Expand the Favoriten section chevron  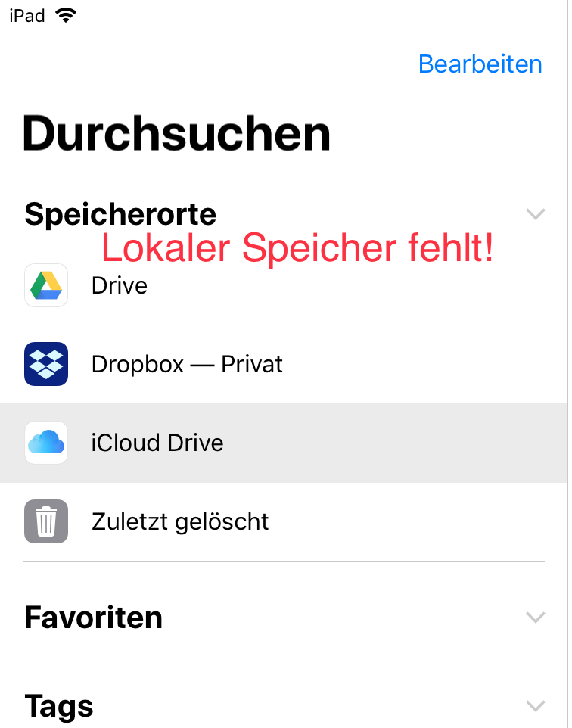coord(535,618)
